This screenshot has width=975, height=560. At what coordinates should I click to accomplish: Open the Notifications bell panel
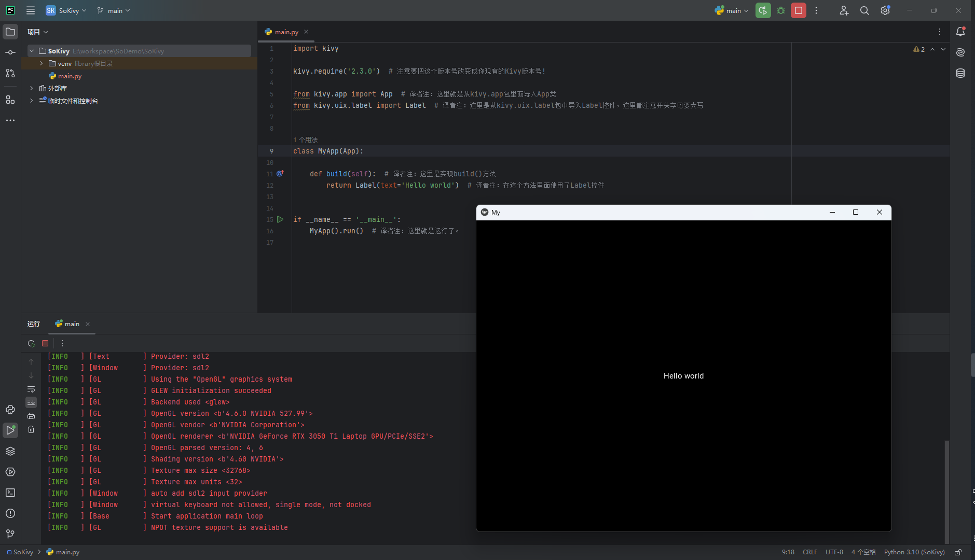(x=960, y=32)
